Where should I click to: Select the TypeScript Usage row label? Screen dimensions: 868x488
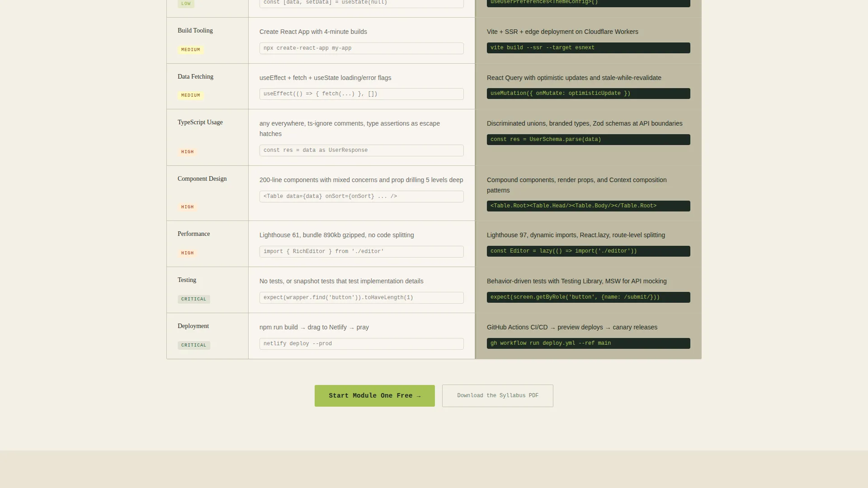[x=200, y=122]
